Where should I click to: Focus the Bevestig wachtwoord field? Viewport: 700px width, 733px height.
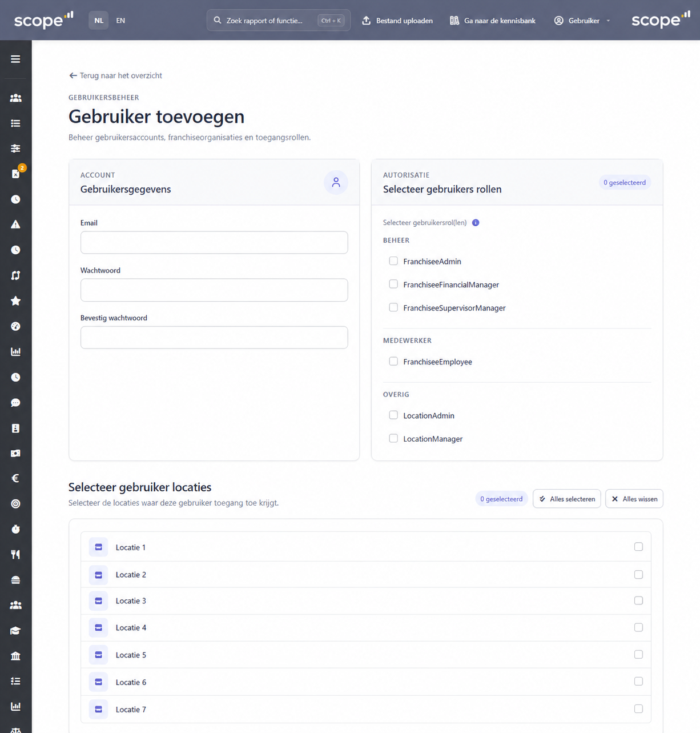point(214,338)
